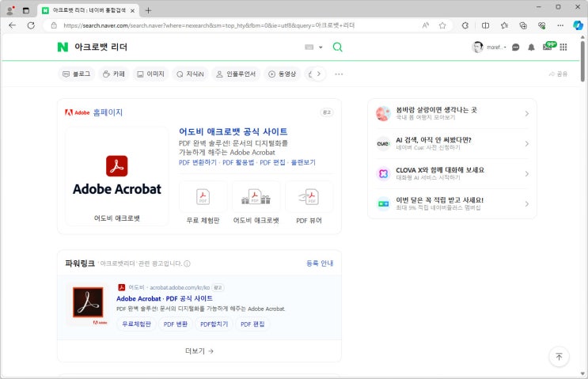Go back with browser back arrow
The height and width of the screenshot is (379, 588).
tap(12, 25)
